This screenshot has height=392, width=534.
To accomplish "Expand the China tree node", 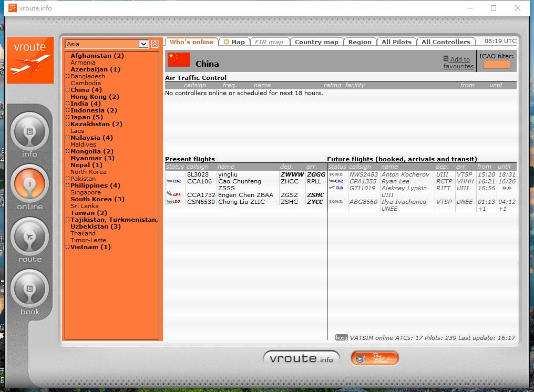I will point(67,90).
